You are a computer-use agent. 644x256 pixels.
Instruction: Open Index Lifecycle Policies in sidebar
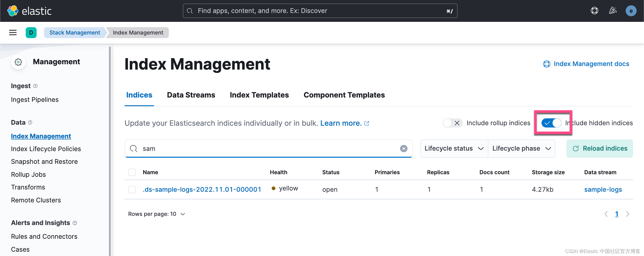pyautogui.click(x=46, y=149)
